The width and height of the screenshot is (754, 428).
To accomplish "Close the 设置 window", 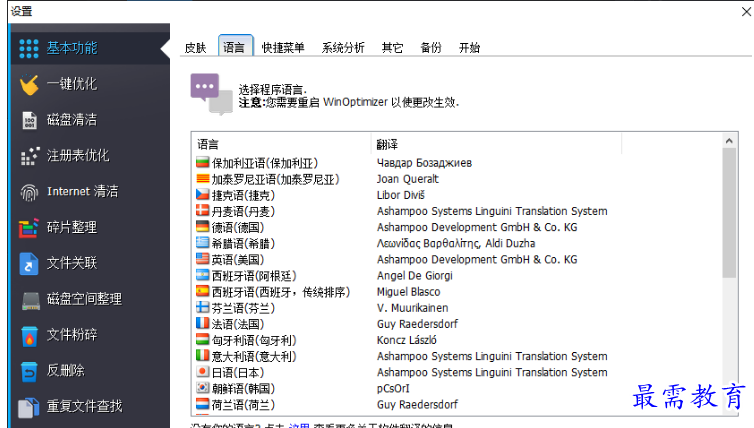I will click(746, 11).
